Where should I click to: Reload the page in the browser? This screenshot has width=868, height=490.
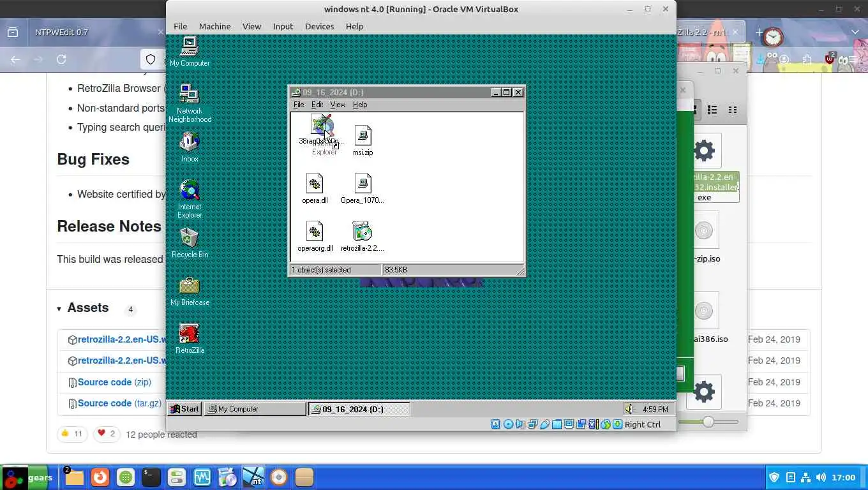point(61,59)
